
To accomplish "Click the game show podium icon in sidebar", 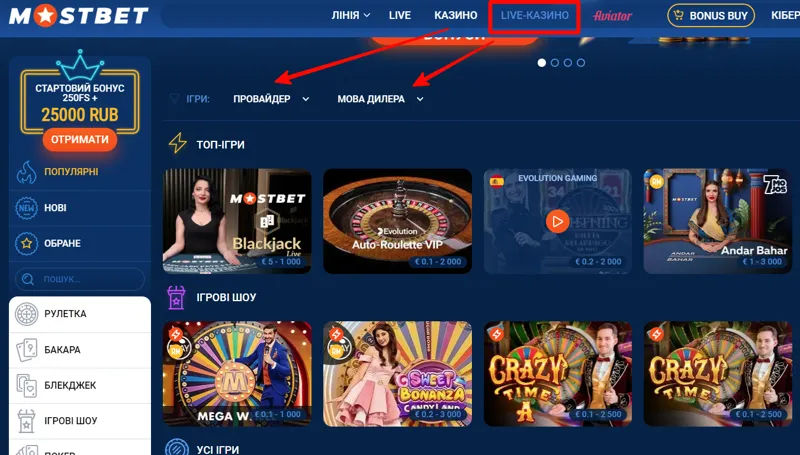I will click(27, 421).
